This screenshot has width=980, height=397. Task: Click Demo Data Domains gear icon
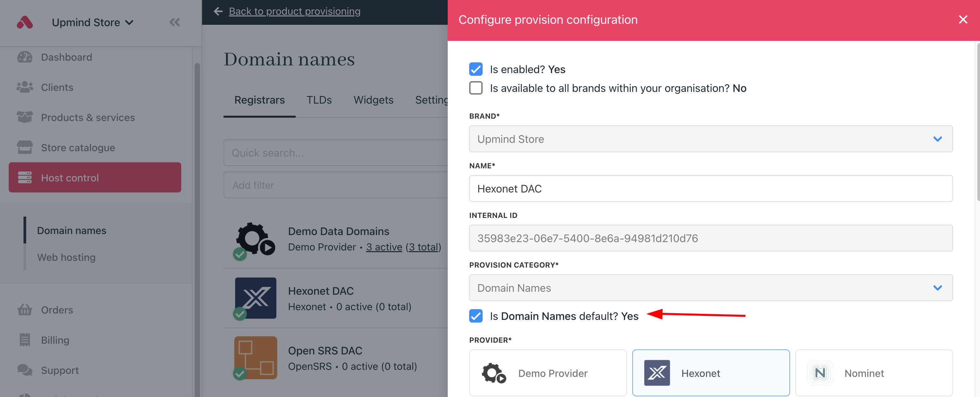coord(255,239)
